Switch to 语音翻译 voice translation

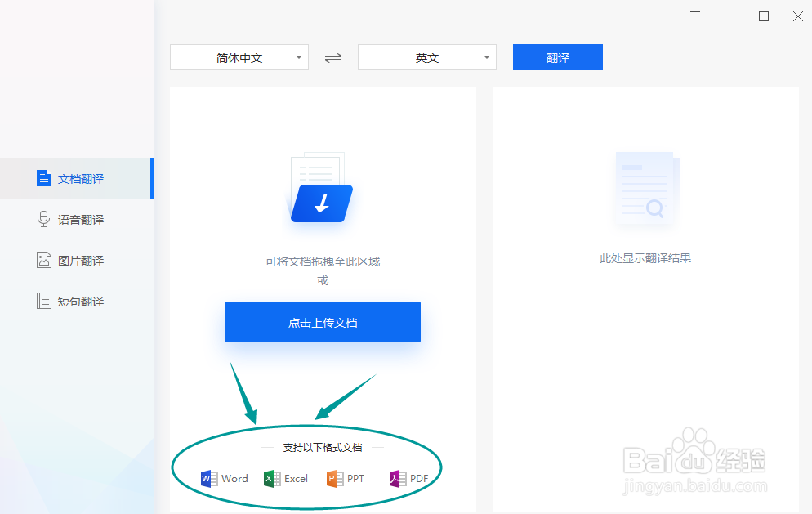coord(77,219)
